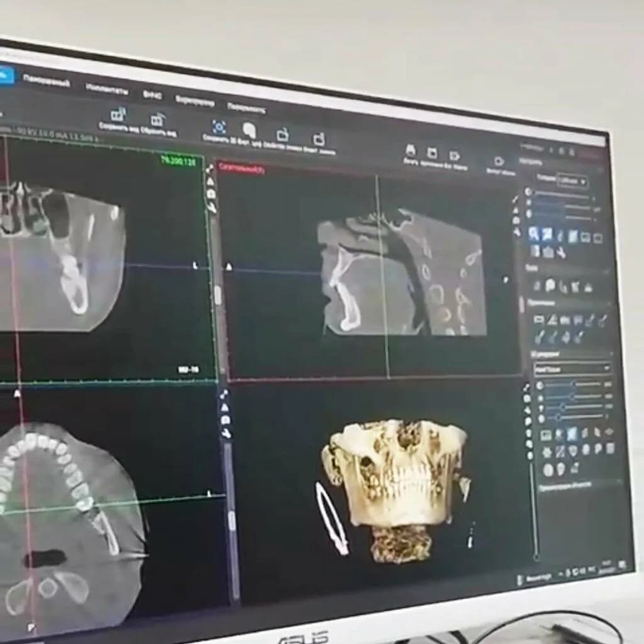The height and width of the screenshot is (644, 644).
Task: Click the ruler measurement tool icon
Action: [538, 319]
